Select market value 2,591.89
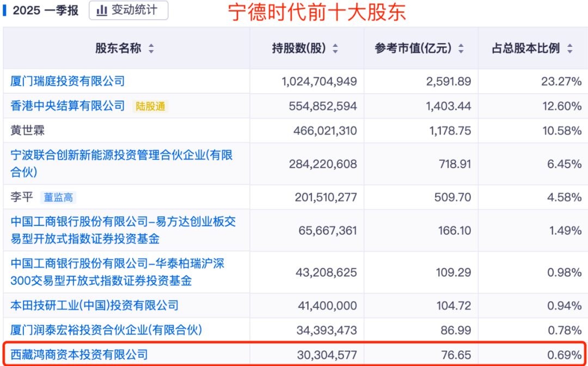 pyautogui.click(x=449, y=81)
